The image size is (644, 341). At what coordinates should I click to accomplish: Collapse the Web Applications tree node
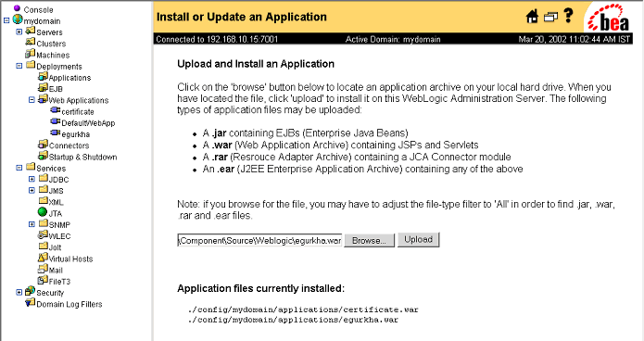(x=32, y=100)
